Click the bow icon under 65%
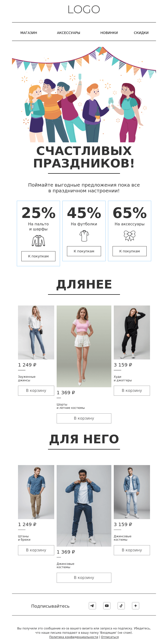Screen dimensions: 168x644 130,236
